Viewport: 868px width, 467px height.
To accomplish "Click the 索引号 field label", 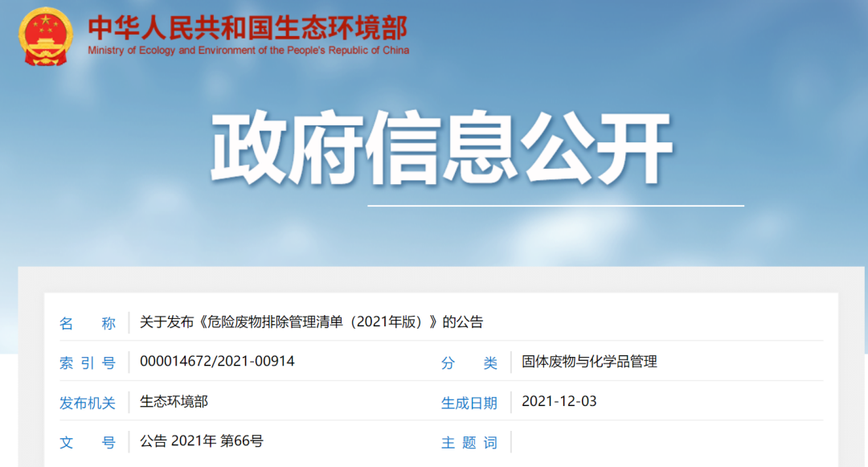I will tap(88, 363).
